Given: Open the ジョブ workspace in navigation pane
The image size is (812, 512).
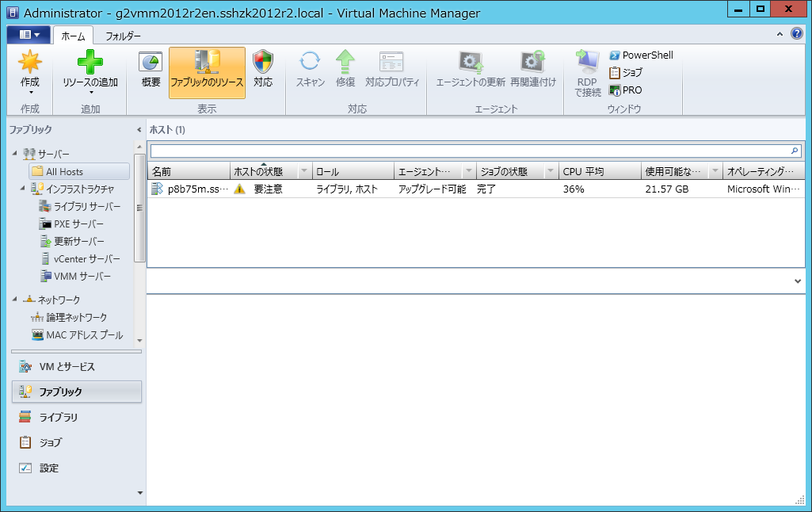Looking at the screenshot, I should coord(77,442).
